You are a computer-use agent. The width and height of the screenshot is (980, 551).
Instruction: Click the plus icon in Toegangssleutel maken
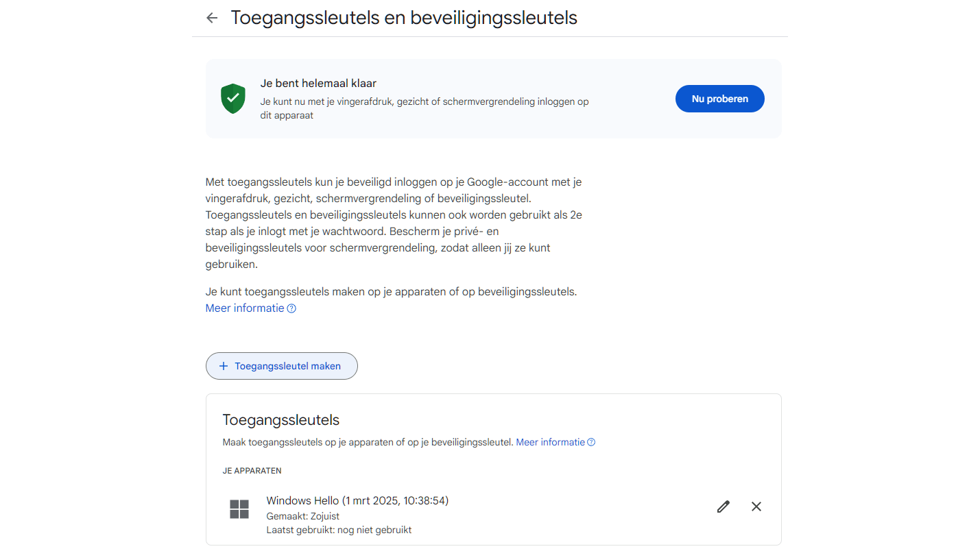tap(223, 366)
